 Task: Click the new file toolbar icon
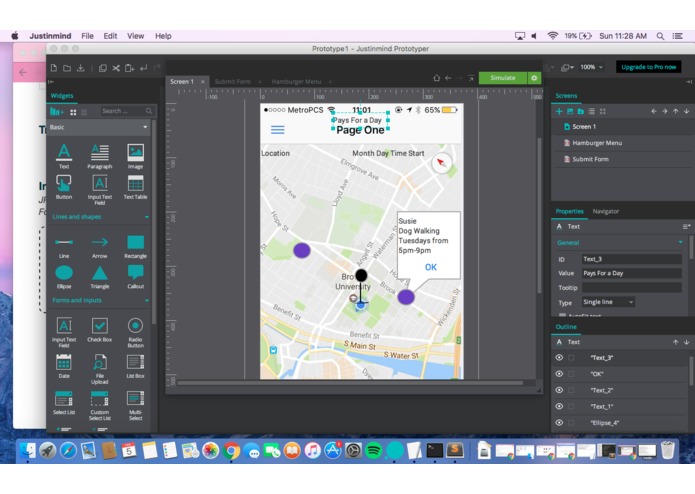[54, 68]
